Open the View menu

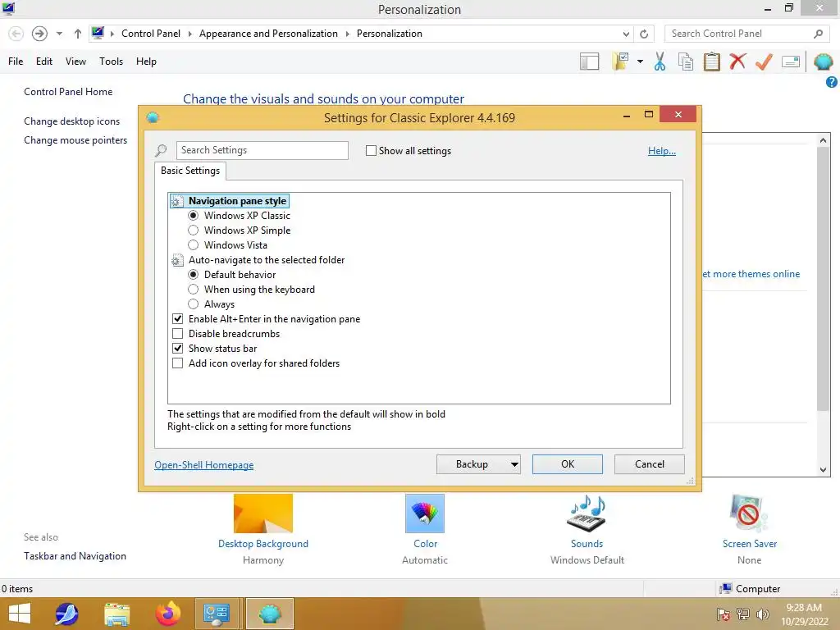pyautogui.click(x=75, y=62)
